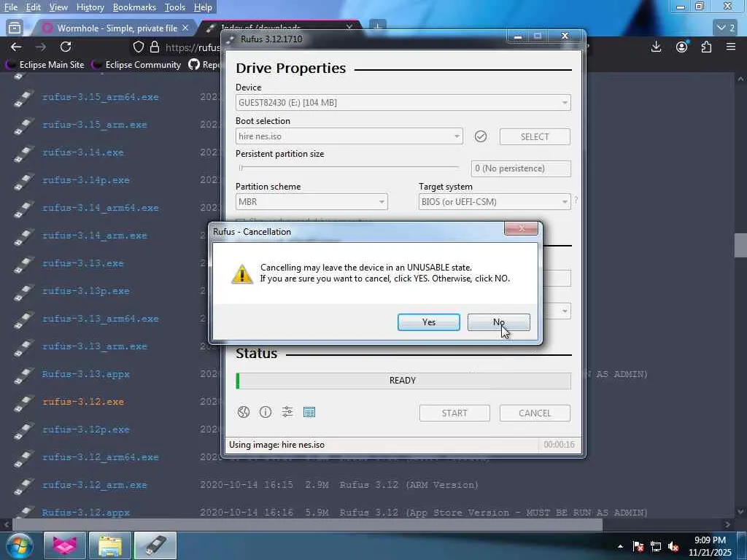Go back in browser
This screenshot has height=560, width=747.
(x=16, y=47)
